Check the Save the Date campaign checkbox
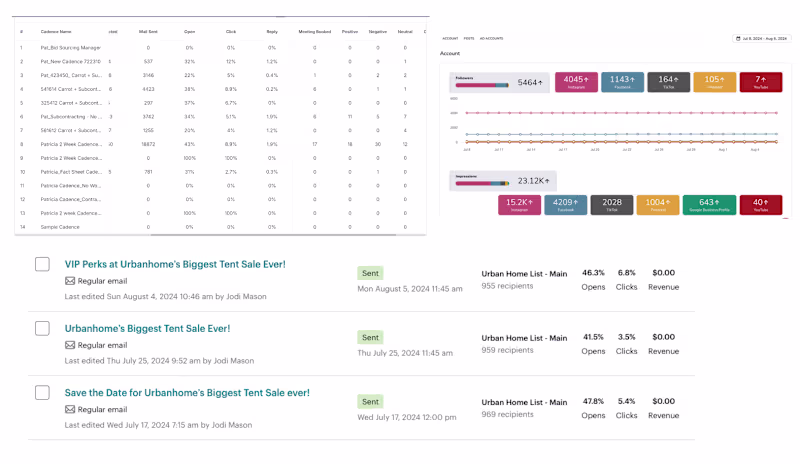800x464 pixels. pyautogui.click(x=42, y=393)
